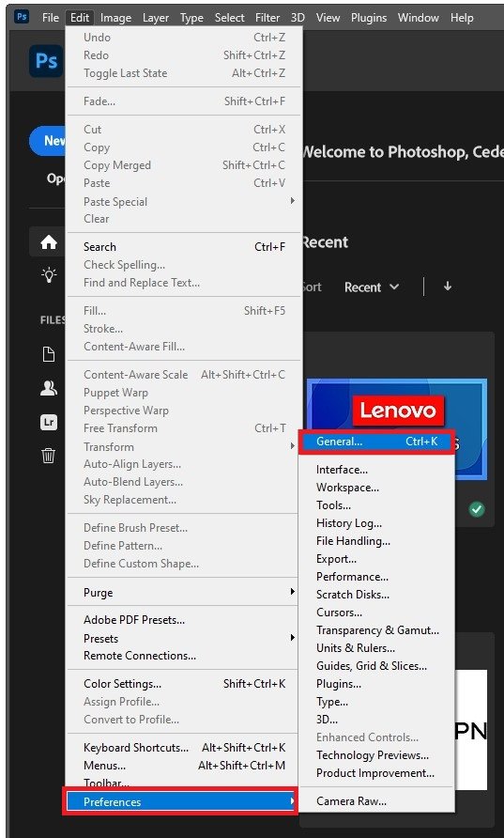Select Remote Connections menu item
Image resolution: width=504 pixels, height=838 pixels.
182,655
